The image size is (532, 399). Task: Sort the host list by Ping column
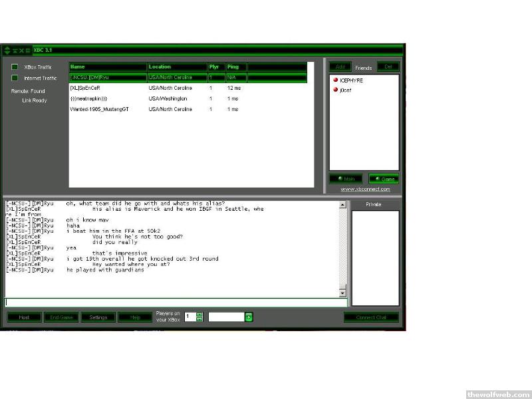pos(235,67)
